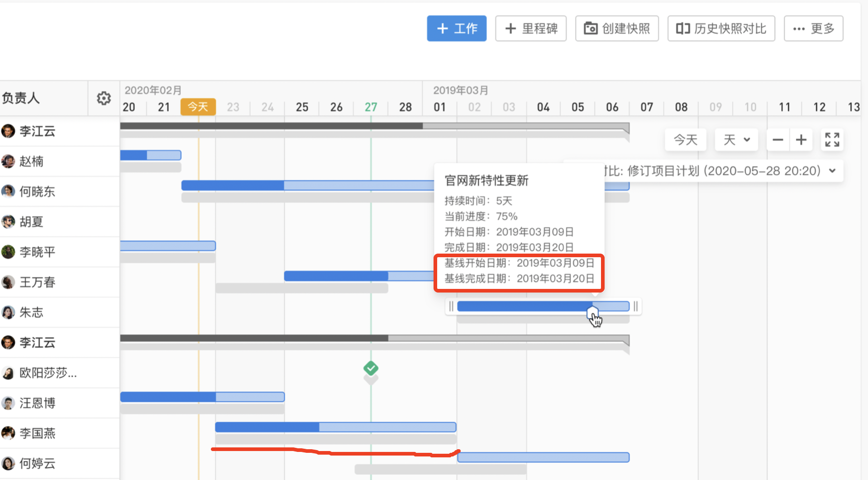Open column settings gear icon

tap(104, 98)
